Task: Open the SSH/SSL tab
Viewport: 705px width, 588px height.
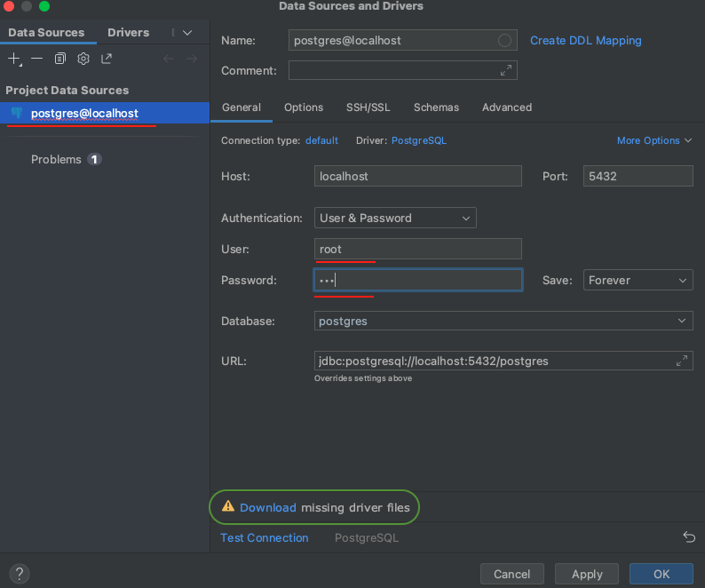Action: point(368,107)
